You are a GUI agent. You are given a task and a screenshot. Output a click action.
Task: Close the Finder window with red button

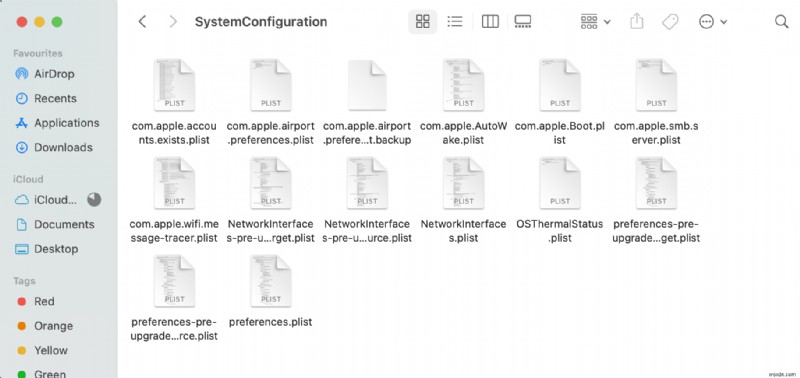click(22, 22)
